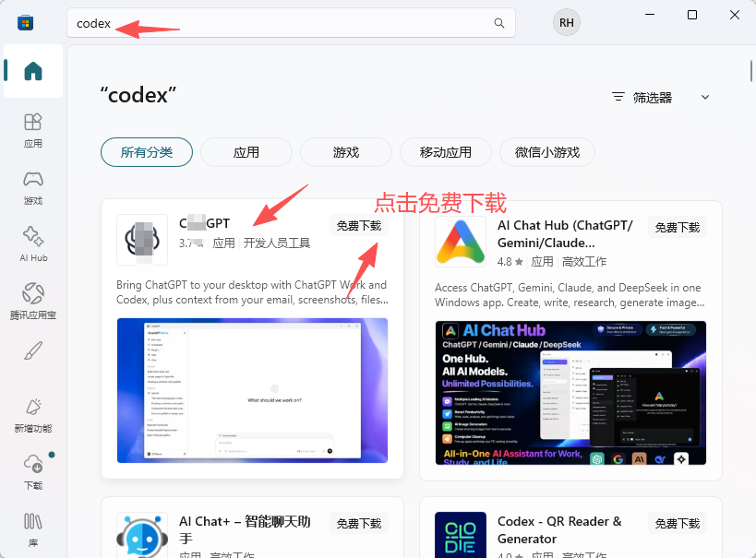Select the 所有分类 category tab
Screen dimensions: 756x558
click(x=147, y=152)
